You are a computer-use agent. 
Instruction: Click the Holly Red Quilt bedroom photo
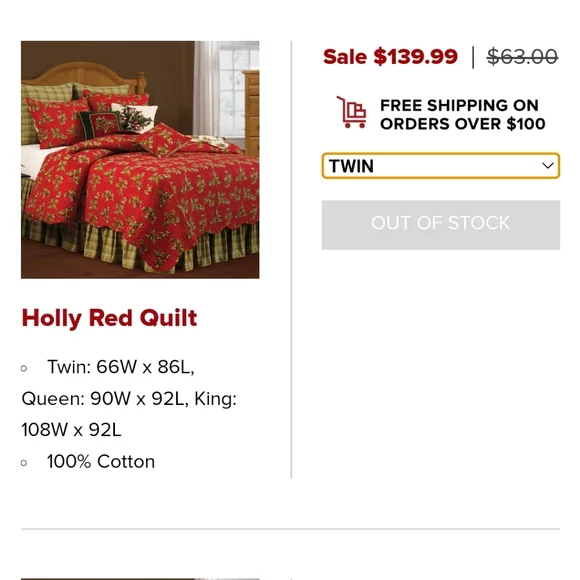tap(140, 159)
